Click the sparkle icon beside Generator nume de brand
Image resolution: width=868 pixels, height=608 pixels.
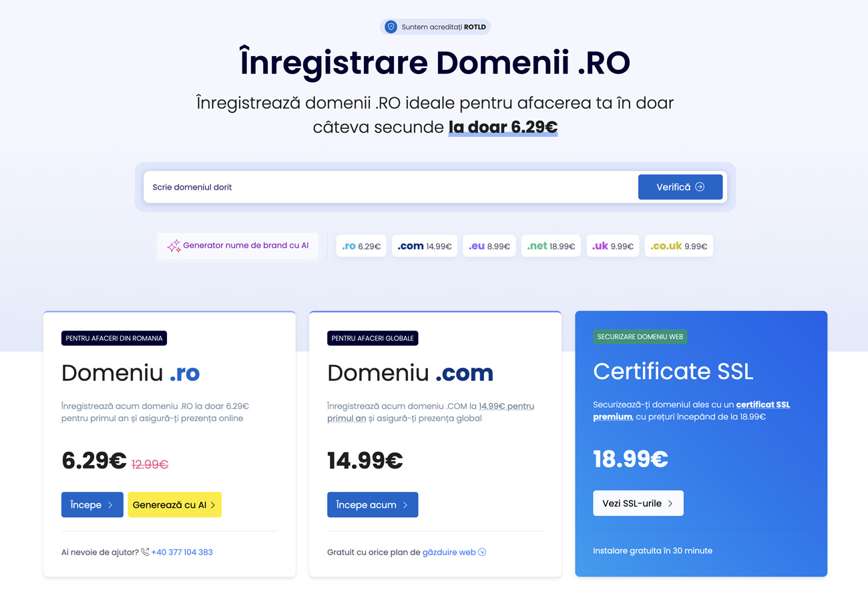[174, 246]
